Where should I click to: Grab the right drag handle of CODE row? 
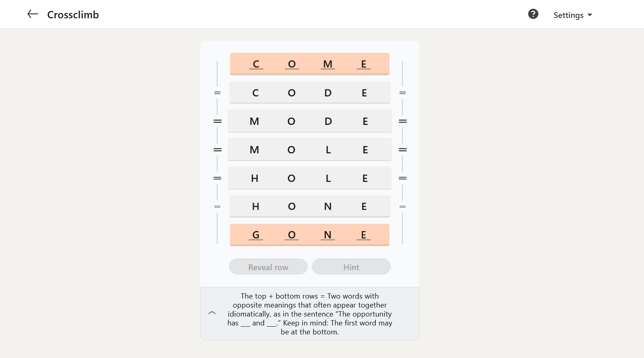coord(403,93)
